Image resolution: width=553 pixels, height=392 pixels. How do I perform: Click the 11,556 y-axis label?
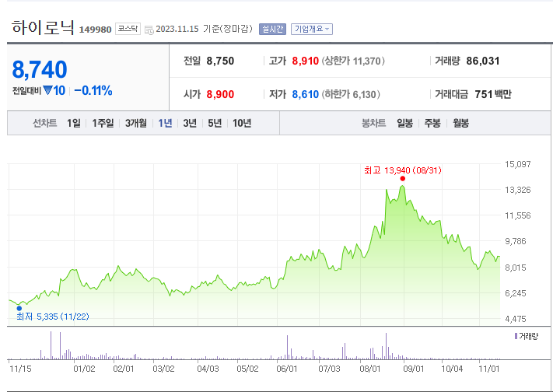[x=518, y=215]
